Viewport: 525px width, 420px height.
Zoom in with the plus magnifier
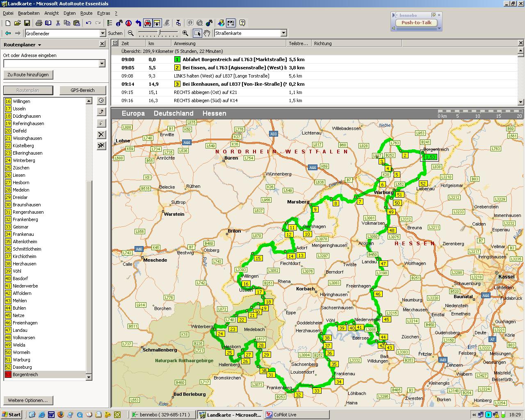click(185, 33)
